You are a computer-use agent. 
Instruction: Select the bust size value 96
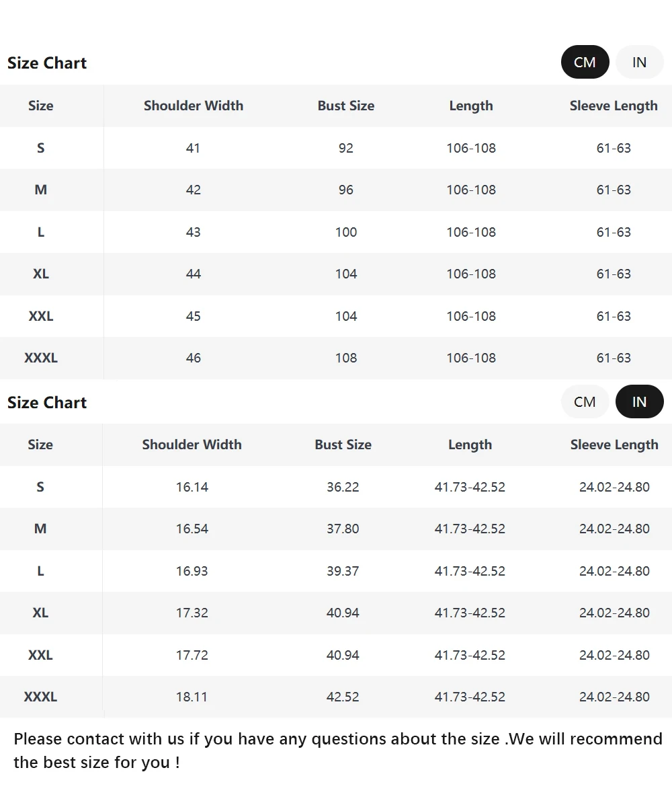(x=346, y=190)
